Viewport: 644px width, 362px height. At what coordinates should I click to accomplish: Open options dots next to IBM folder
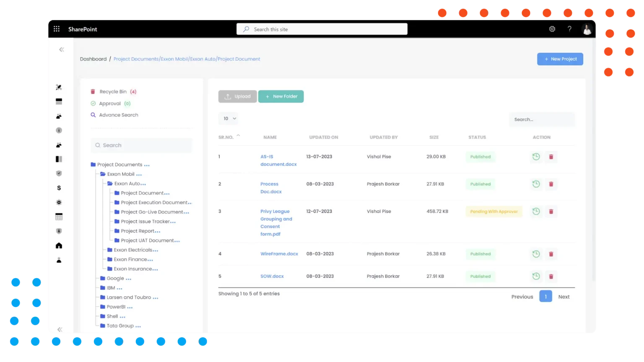tap(119, 289)
